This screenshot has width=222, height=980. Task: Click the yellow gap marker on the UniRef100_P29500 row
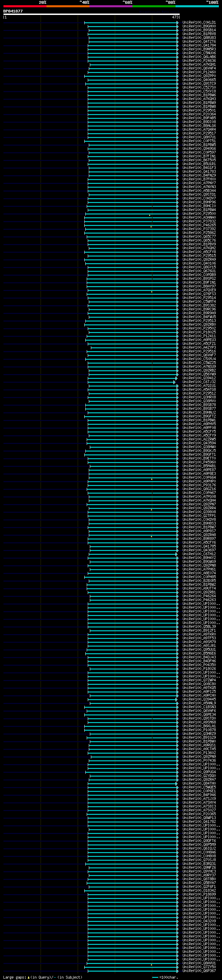tap(150, 215)
